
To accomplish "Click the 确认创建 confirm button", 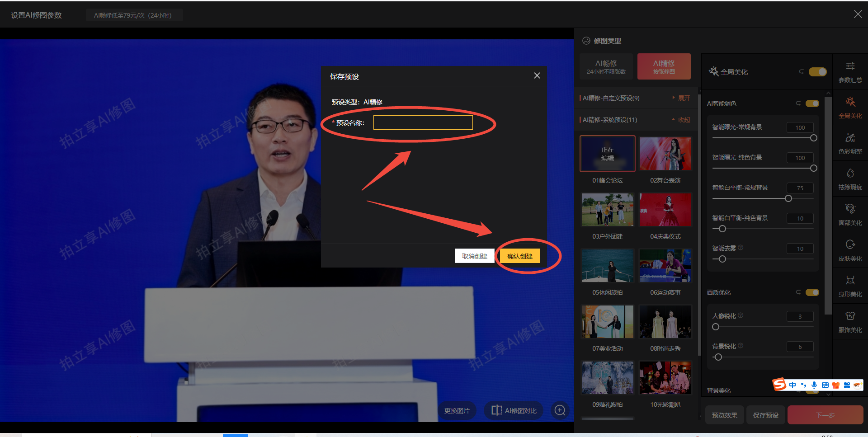I will pyautogui.click(x=519, y=256).
